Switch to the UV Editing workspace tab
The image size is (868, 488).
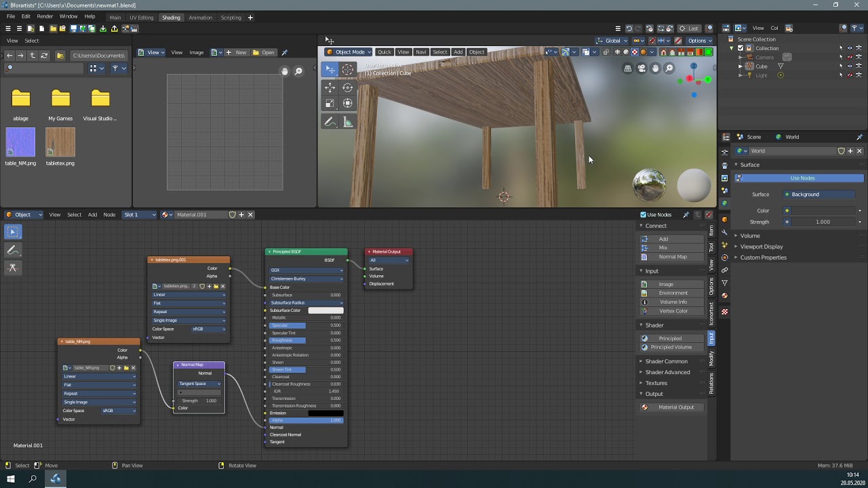141,18
